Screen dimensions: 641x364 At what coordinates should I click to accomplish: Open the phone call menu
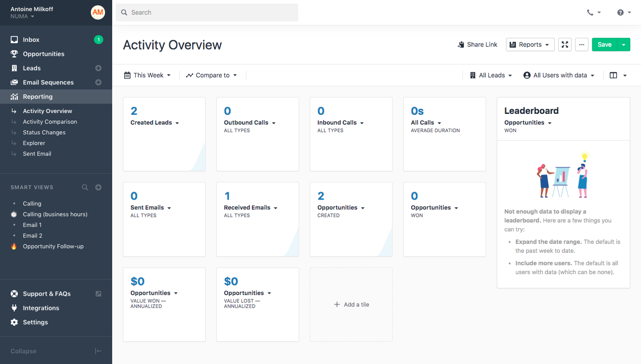tap(594, 13)
